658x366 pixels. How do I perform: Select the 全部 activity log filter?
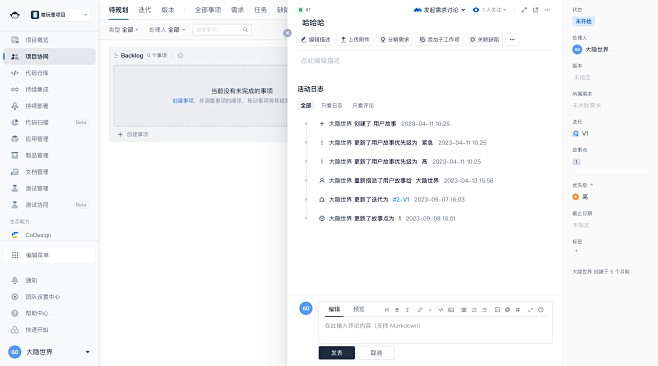[306, 105]
